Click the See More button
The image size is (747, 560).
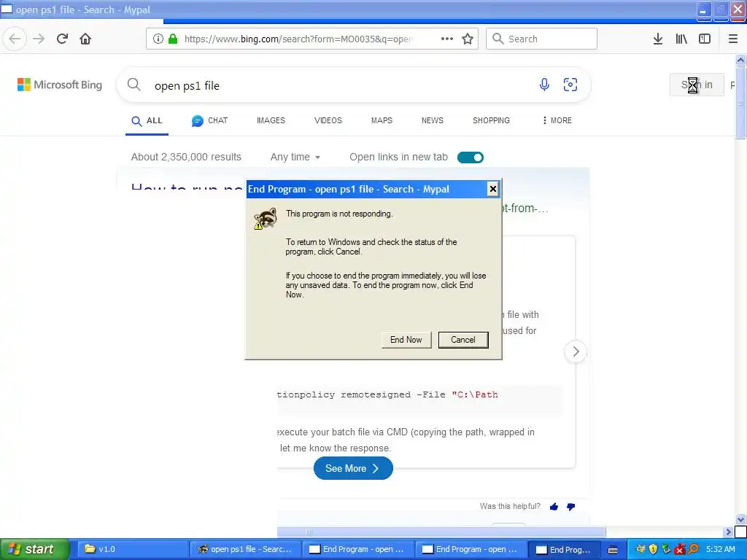pyautogui.click(x=353, y=468)
